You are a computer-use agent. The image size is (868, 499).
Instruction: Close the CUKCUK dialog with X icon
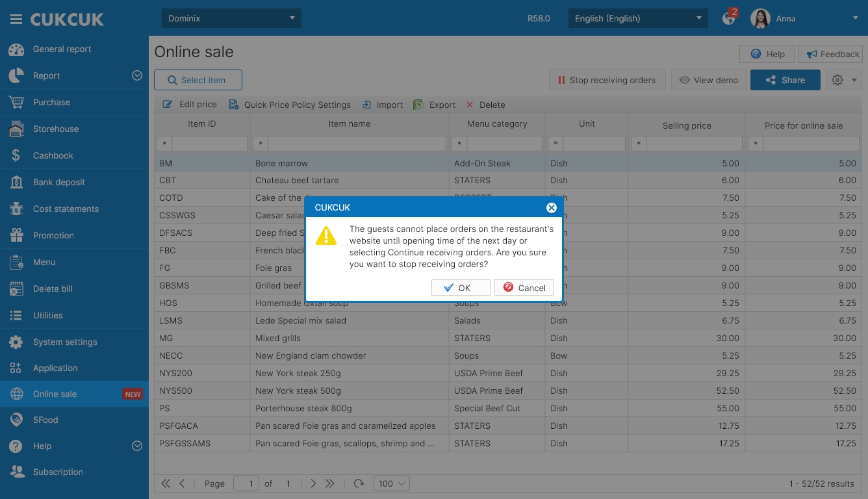(551, 208)
